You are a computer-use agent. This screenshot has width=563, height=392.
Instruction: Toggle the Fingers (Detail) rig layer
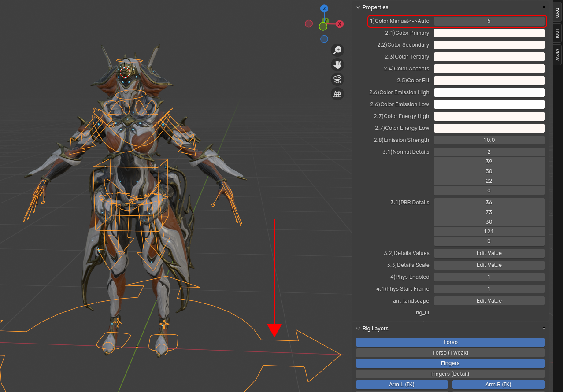(x=450, y=374)
